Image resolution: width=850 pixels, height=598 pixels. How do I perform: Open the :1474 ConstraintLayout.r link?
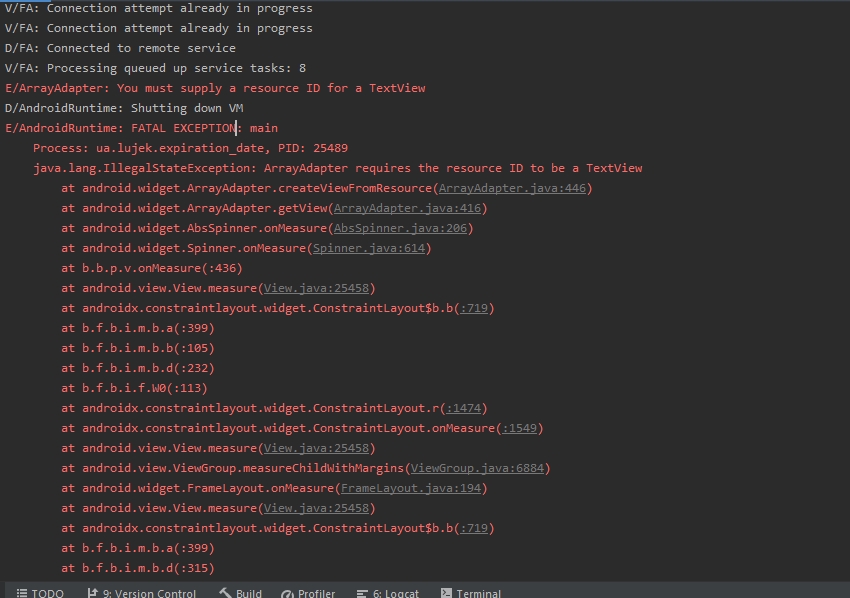pos(463,408)
